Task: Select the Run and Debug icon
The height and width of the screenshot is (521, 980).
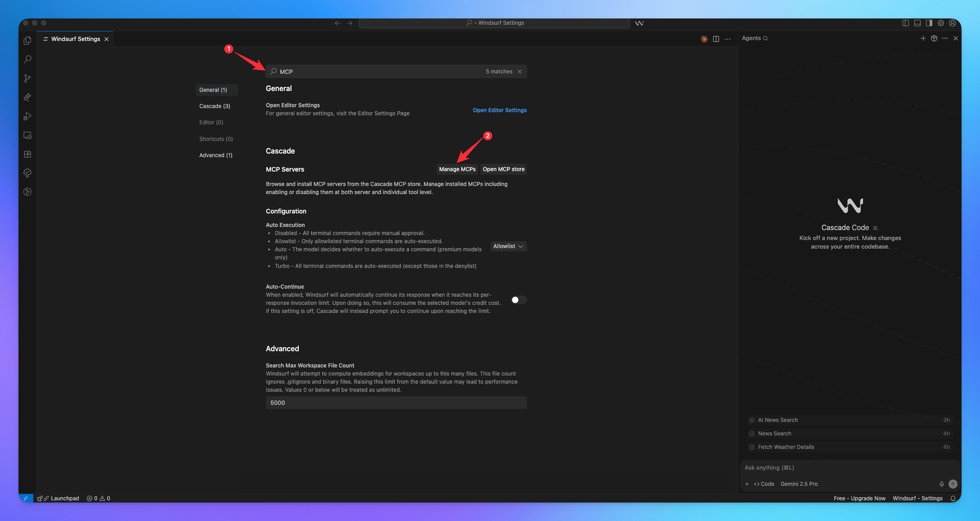Action: (27, 116)
